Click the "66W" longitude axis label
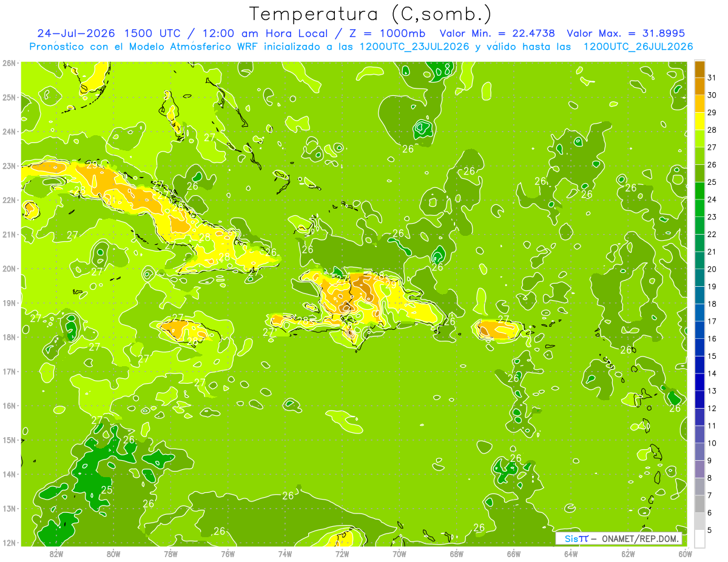 click(514, 554)
